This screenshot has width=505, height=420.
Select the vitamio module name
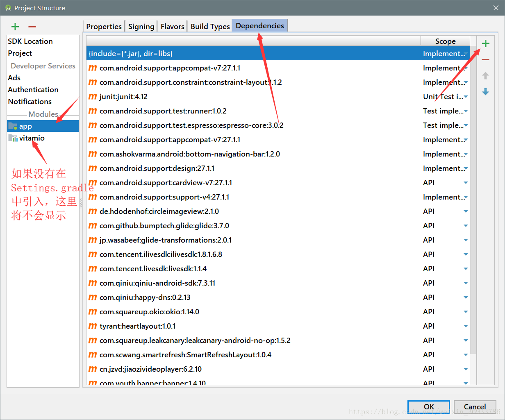click(x=32, y=138)
